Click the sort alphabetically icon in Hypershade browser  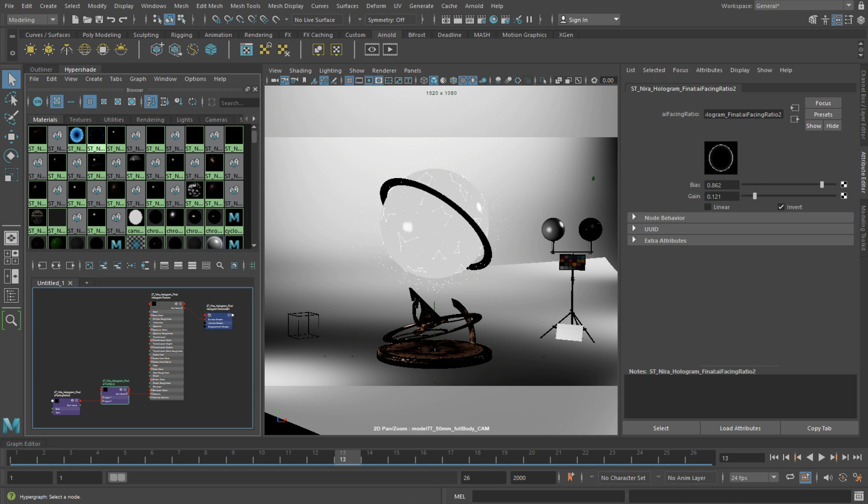pos(151,102)
